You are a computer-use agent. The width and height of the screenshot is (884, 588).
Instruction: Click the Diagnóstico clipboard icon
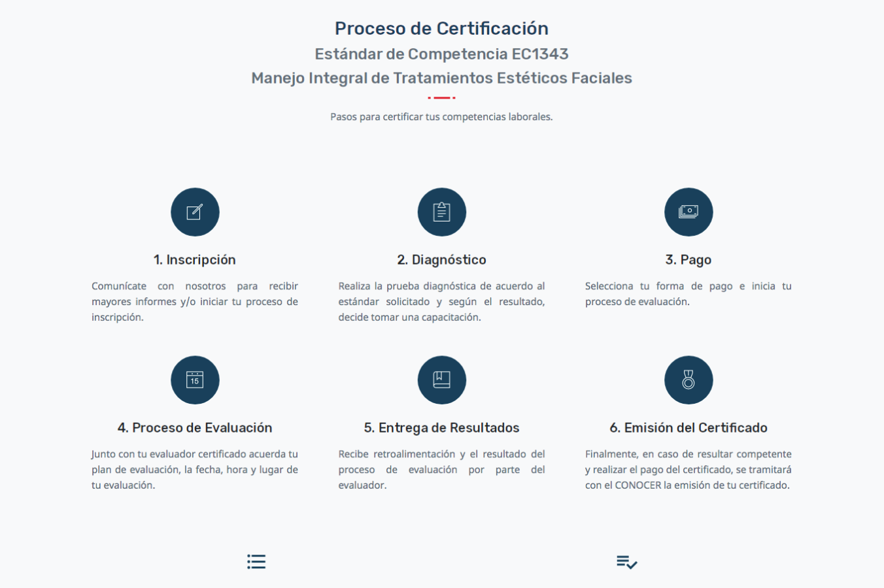pos(442,212)
